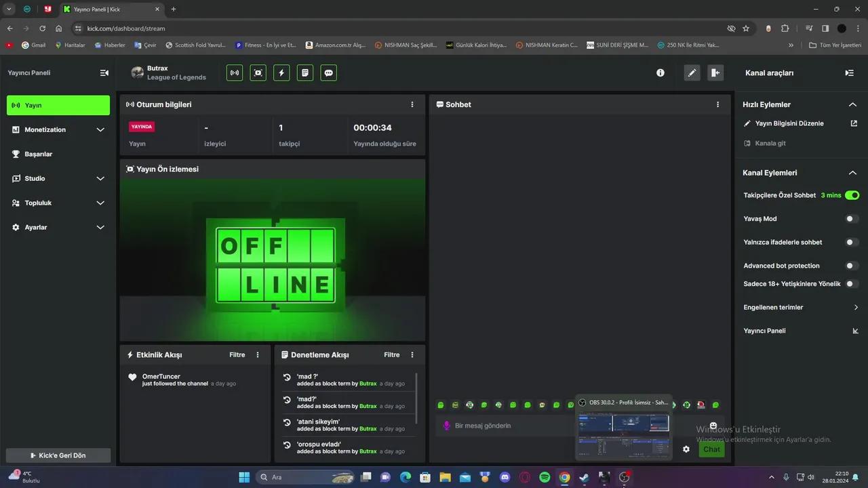Click the OBS 30.0.2 window preview thumbnail
This screenshot has height=488, width=868.
tap(623, 431)
